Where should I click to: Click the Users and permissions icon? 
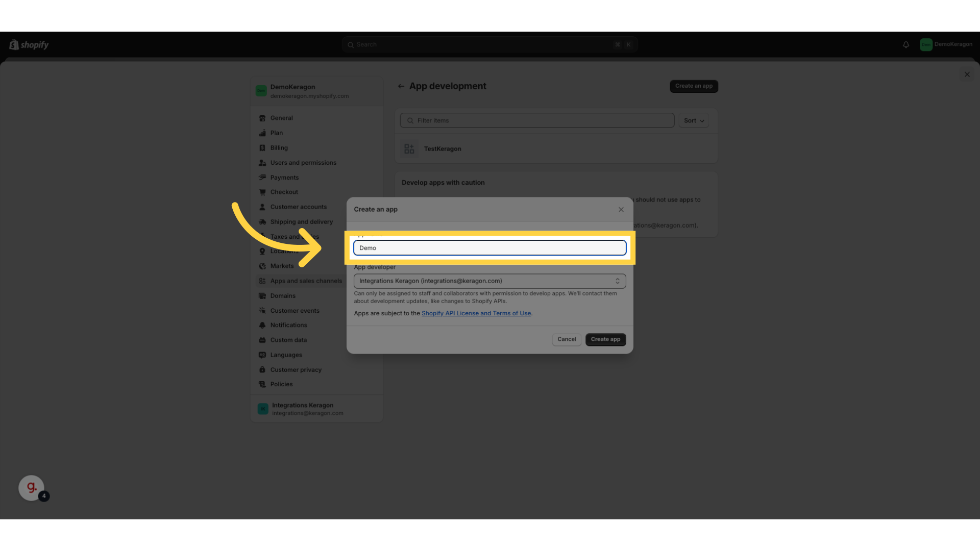pos(262,163)
